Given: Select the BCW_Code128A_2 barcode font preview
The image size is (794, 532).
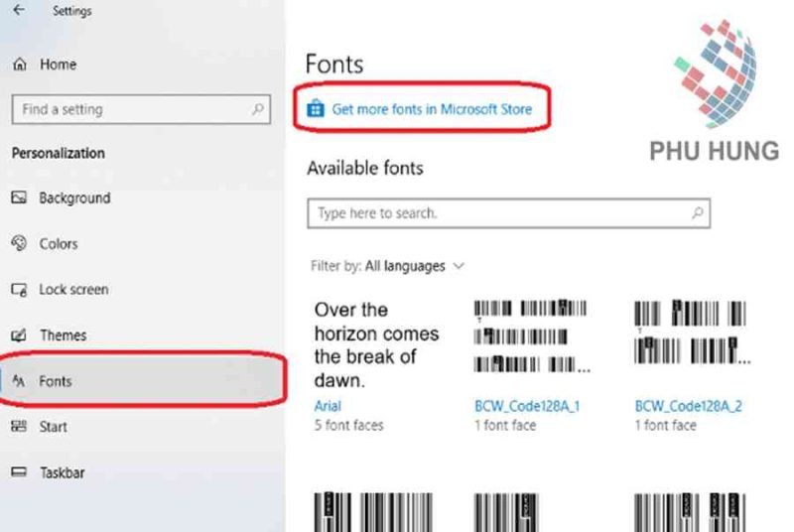Looking at the screenshot, I should 692,332.
